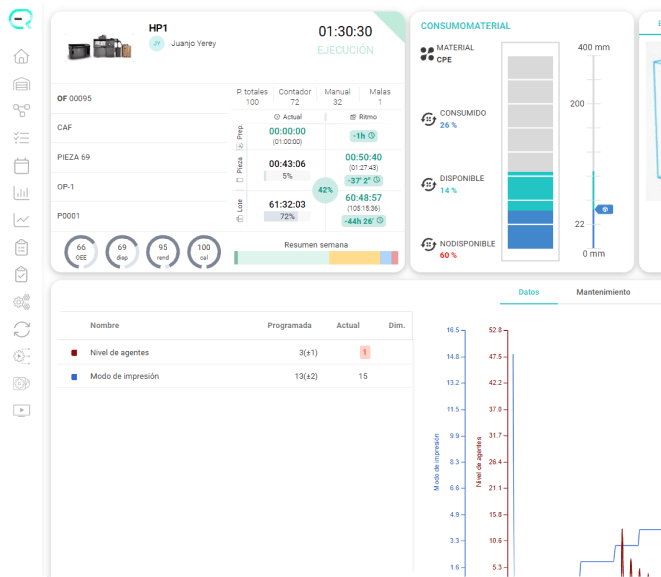Click the -1h rhythm badge

pyautogui.click(x=363, y=136)
